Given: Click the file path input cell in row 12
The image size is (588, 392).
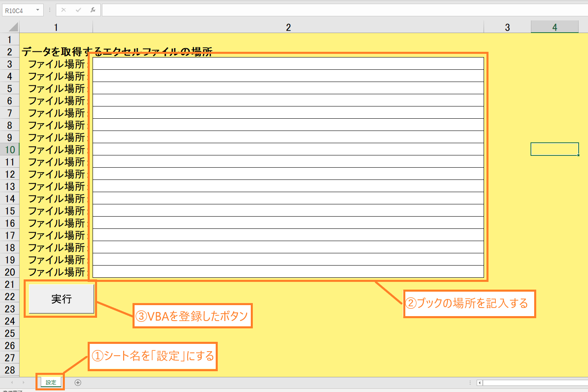Looking at the screenshot, I should [288, 174].
